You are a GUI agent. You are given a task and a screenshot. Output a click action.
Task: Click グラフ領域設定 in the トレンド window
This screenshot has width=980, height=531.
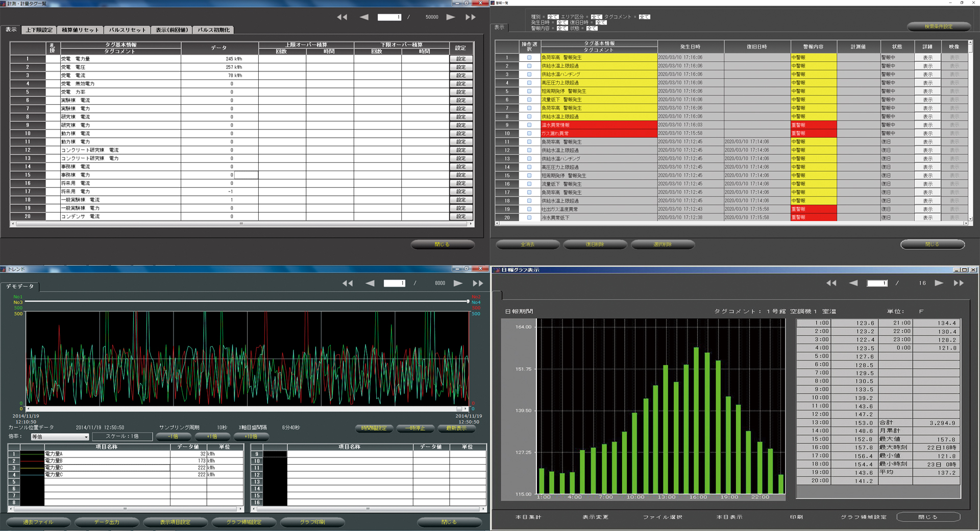point(244,522)
